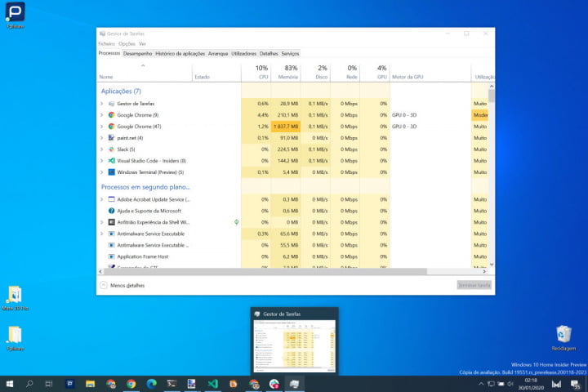Sort by the Memória column header
Image resolution: width=588 pixels, height=392 pixels.
point(286,72)
